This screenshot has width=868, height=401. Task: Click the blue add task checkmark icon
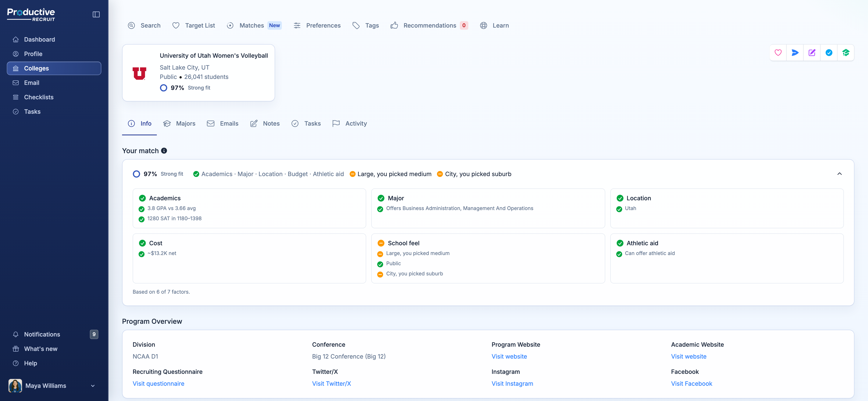point(829,53)
